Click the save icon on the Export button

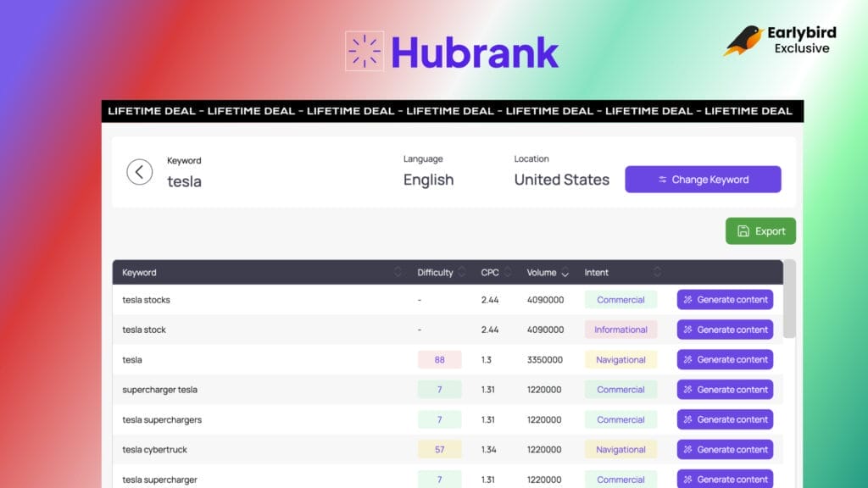(x=744, y=230)
